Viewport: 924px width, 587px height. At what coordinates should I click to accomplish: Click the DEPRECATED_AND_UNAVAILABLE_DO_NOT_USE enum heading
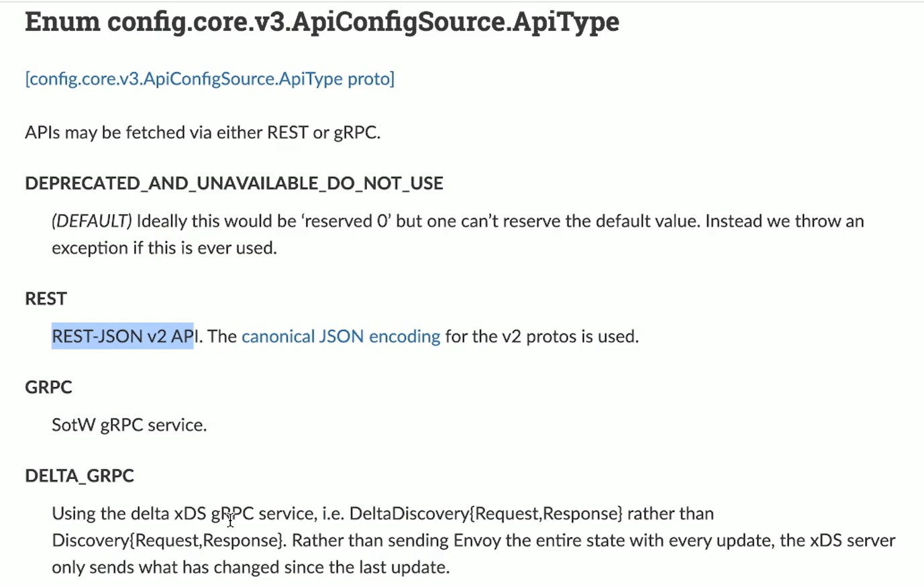234,183
